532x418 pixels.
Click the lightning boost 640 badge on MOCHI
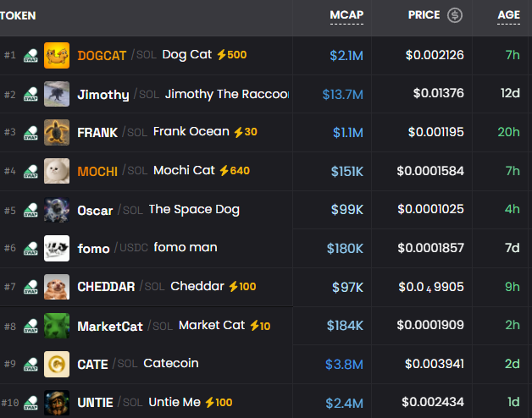tap(235, 171)
